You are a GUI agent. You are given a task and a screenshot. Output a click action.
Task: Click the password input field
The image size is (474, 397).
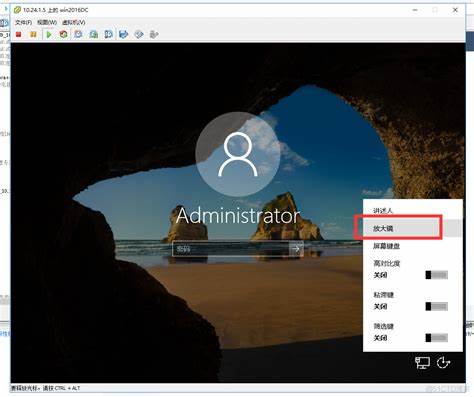click(231, 249)
